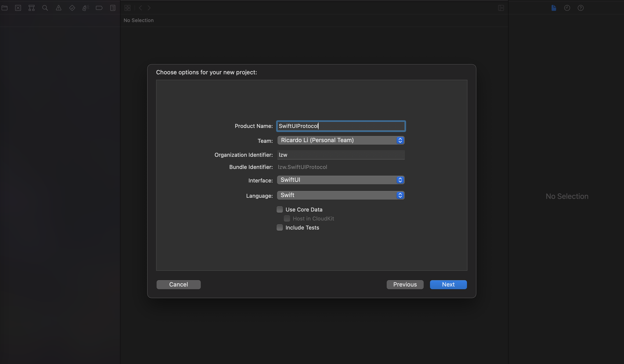Go back with the Previous button
Screen dimensions: 624x364
(x=405, y=285)
